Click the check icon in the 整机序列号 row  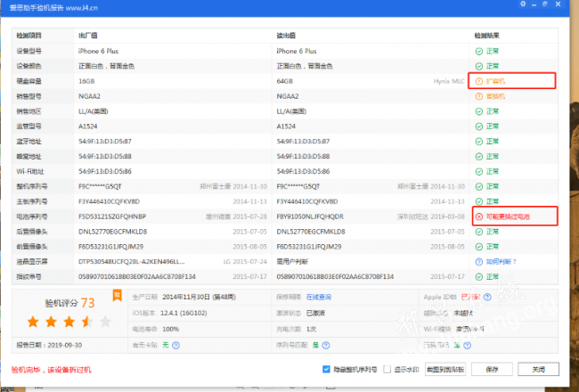click(479, 186)
